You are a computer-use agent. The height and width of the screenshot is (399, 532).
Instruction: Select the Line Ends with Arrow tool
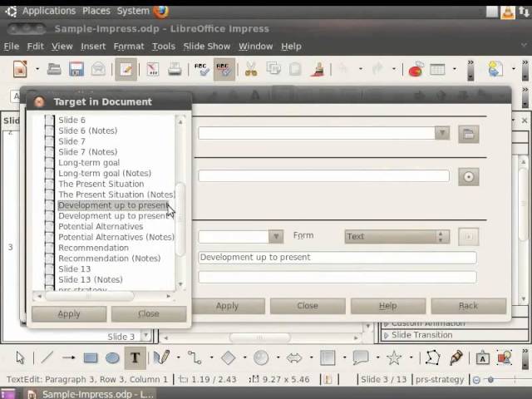(68, 357)
